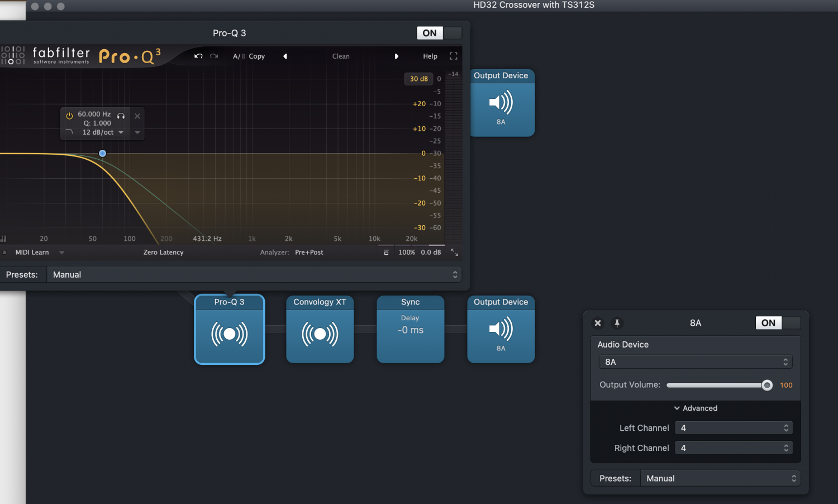Image resolution: width=838 pixels, height=504 pixels.
Task: Switch A/B state in Pro-Q 3
Action: click(239, 56)
